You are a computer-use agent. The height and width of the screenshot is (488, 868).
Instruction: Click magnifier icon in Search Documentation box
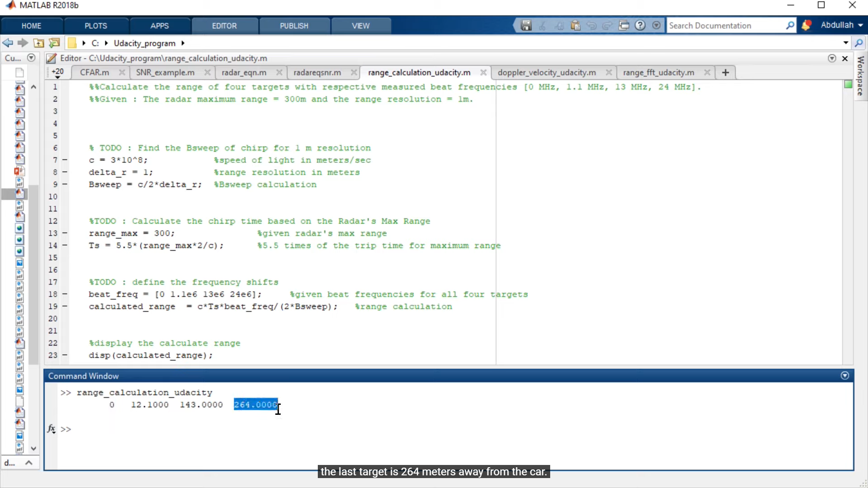coord(790,25)
